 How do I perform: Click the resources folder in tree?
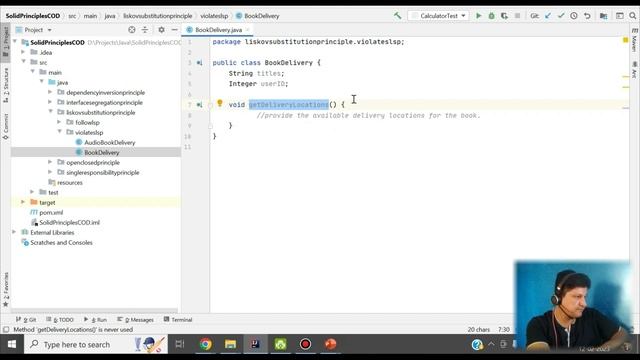click(x=69, y=182)
